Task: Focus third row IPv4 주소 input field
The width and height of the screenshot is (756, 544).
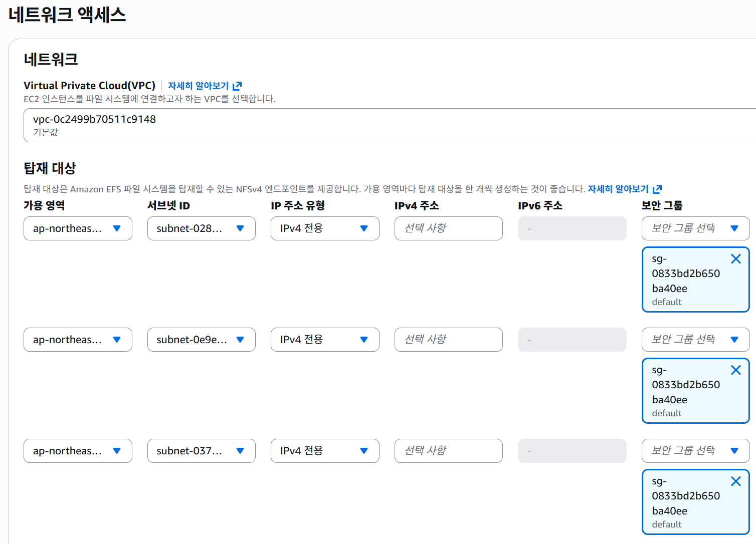Action: (449, 451)
